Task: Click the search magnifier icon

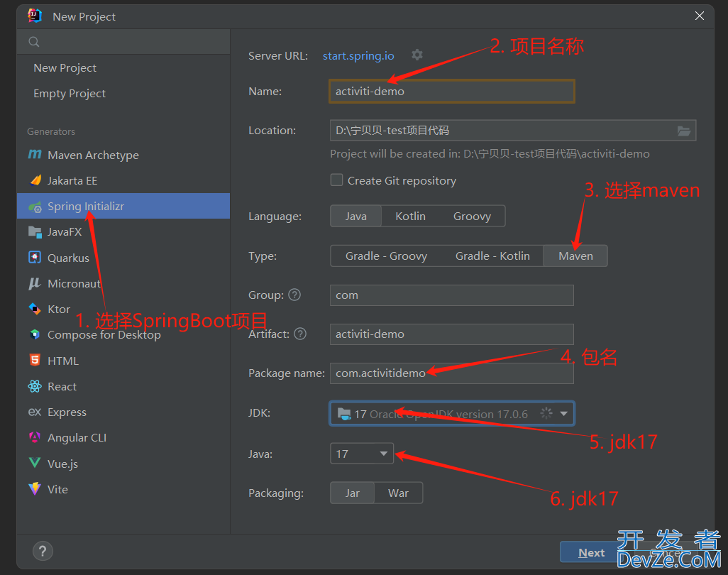Action: click(34, 42)
